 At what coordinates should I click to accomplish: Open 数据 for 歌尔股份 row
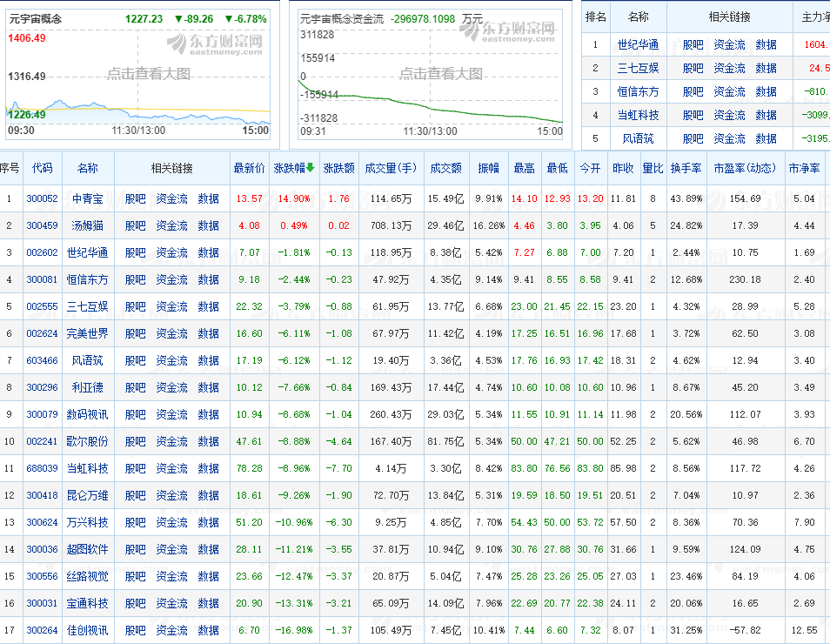click(209, 442)
